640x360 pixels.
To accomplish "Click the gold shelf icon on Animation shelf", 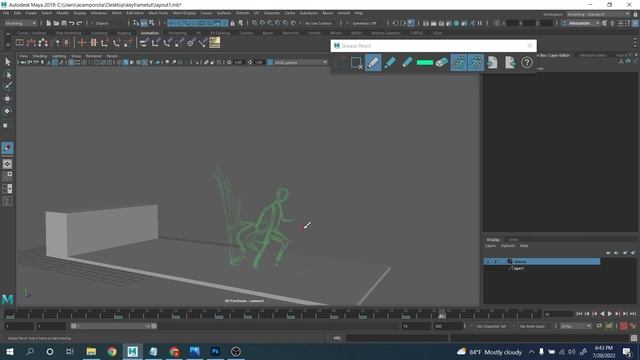I will pyautogui.click(x=215, y=42).
